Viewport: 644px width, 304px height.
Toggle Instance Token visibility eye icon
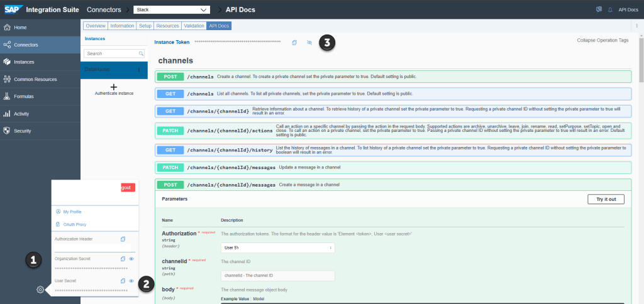pos(309,42)
